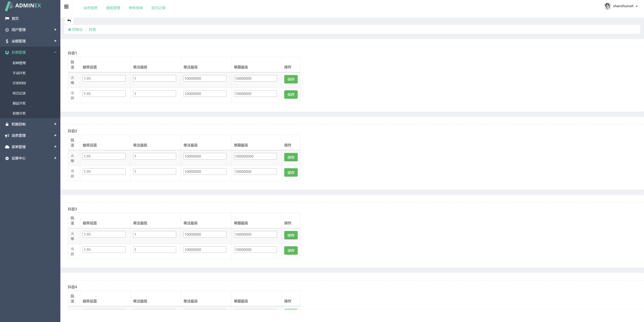Click the 抖音4 section title

pos(72,287)
